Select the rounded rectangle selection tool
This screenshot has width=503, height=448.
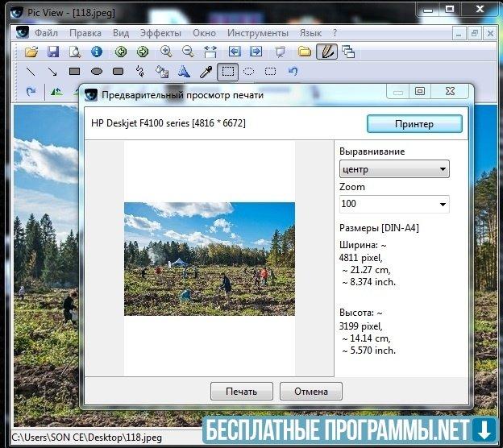point(270,71)
